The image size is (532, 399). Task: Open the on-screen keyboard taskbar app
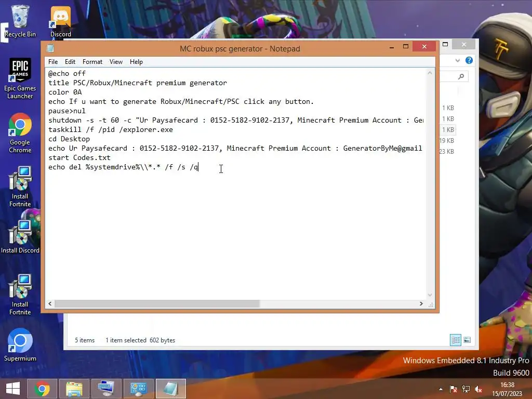(107, 389)
